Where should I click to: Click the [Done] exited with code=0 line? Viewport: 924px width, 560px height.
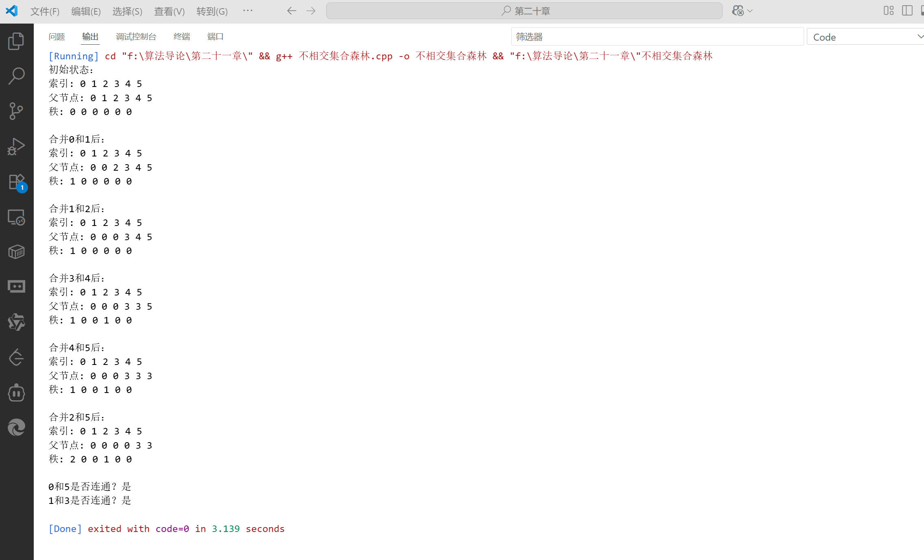coord(166,529)
